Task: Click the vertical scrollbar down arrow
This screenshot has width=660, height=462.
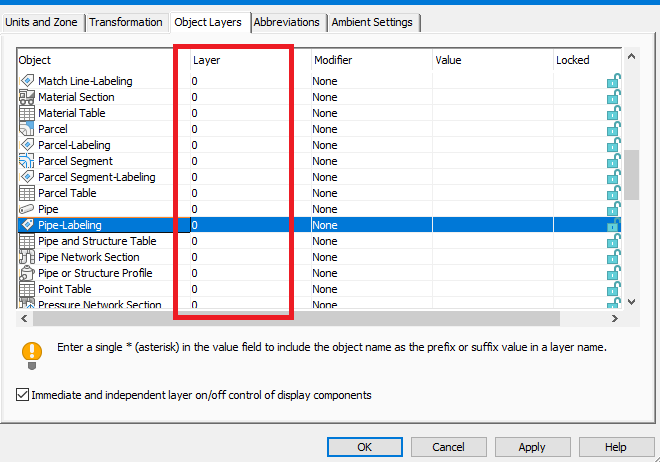Action: pyautogui.click(x=631, y=301)
